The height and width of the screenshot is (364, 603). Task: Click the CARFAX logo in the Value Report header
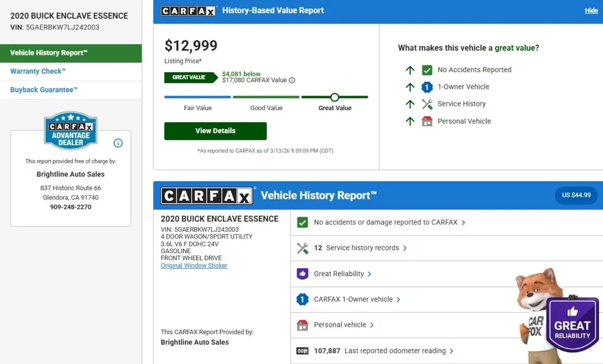tap(188, 11)
